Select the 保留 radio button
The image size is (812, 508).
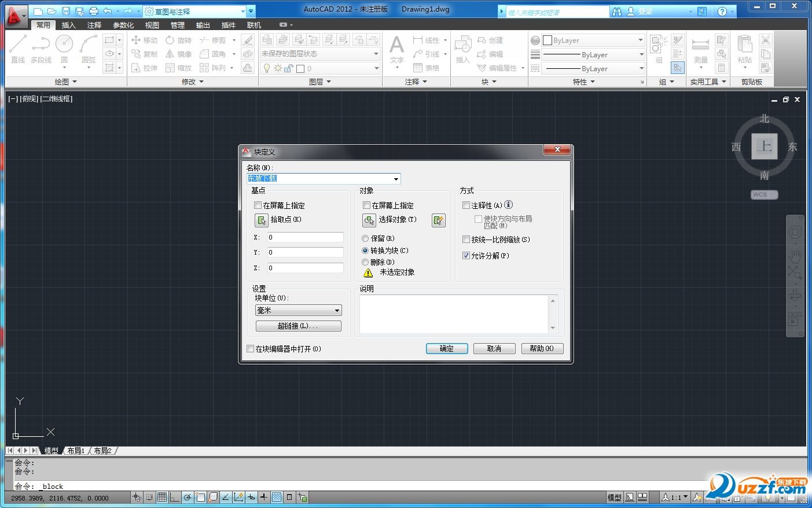(x=365, y=238)
